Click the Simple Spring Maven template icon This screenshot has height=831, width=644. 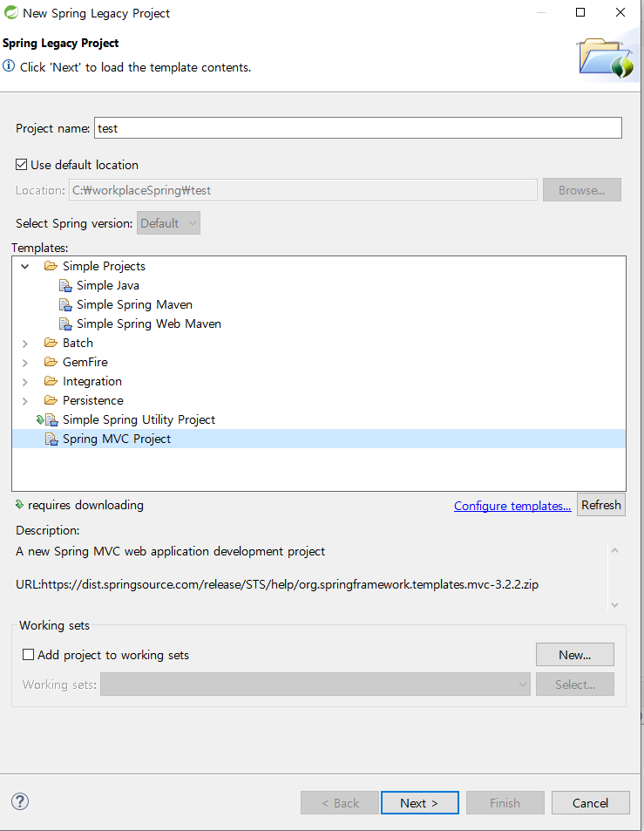[x=65, y=304]
